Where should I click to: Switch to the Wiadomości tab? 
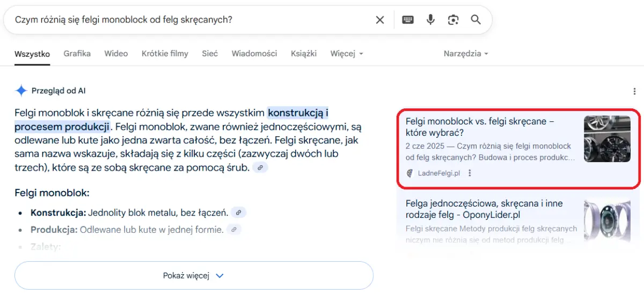[254, 54]
